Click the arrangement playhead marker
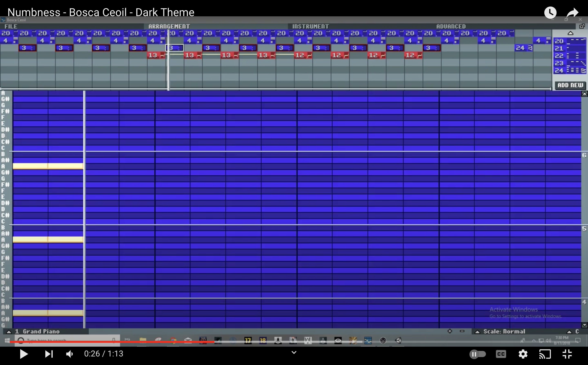Viewport: 588px width, 365px height. pos(168,60)
